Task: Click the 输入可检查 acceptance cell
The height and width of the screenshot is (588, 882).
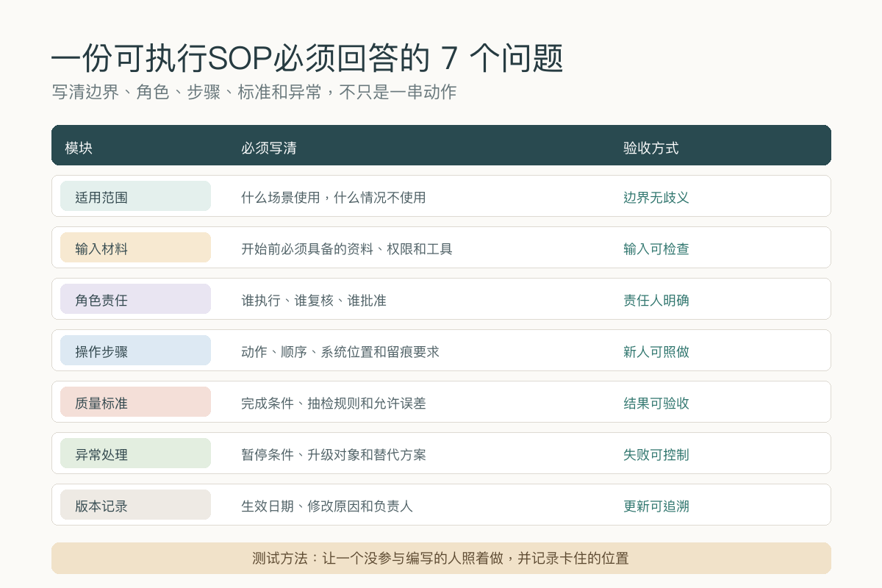Action: point(656,248)
